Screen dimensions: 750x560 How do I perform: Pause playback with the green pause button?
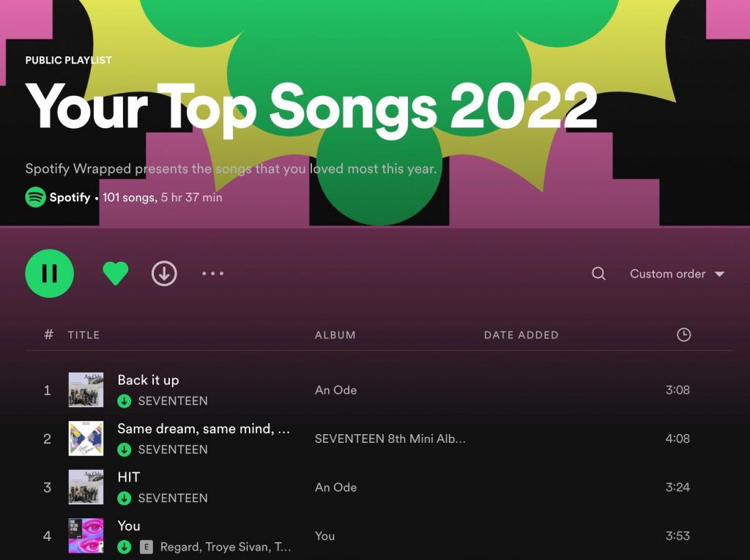pyautogui.click(x=49, y=274)
